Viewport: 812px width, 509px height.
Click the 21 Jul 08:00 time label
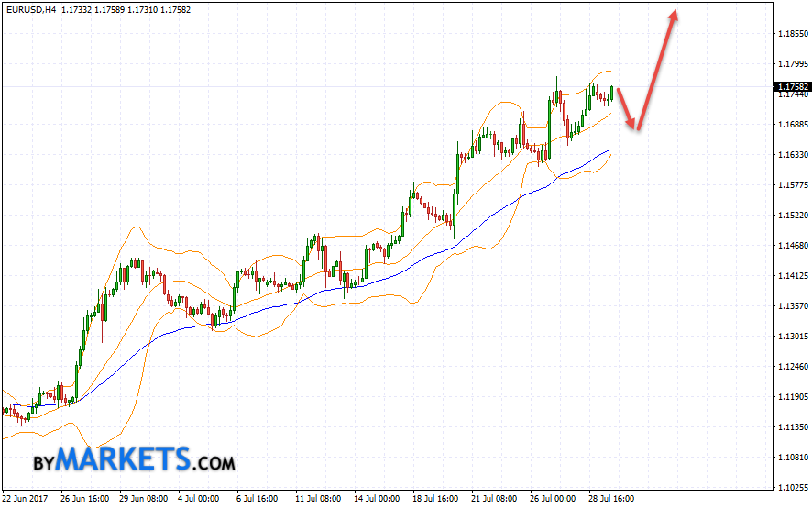click(x=493, y=499)
